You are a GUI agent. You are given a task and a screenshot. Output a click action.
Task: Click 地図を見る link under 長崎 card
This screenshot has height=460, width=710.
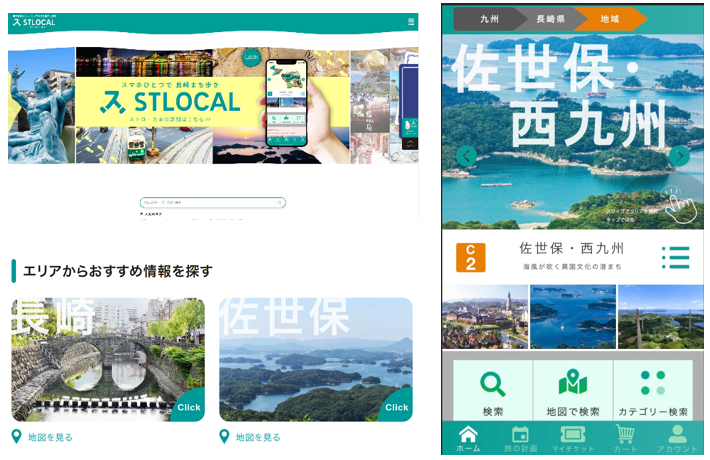coord(50,437)
